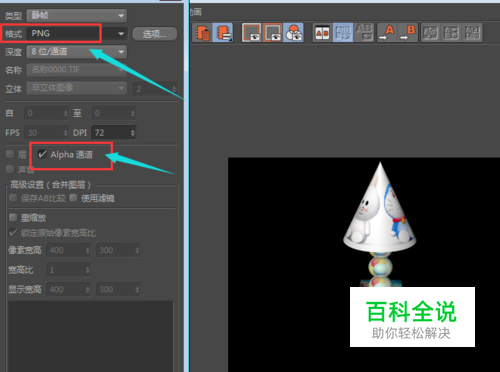Viewport: 500px width, 372px height.
Task: Click the greyed AB animate icon with eye
Action: click(364, 33)
